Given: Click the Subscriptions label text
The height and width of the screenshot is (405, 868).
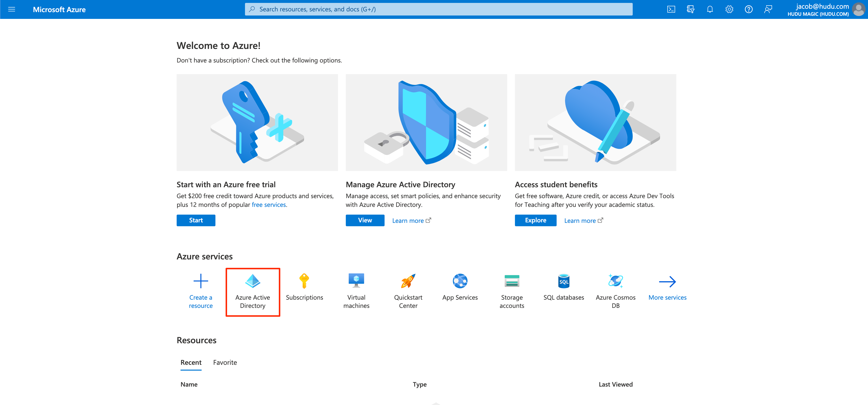Looking at the screenshot, I should click(x=304, y=297).
